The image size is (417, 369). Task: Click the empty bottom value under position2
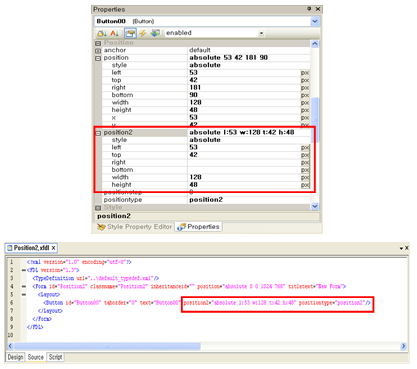tap(244, 170)
